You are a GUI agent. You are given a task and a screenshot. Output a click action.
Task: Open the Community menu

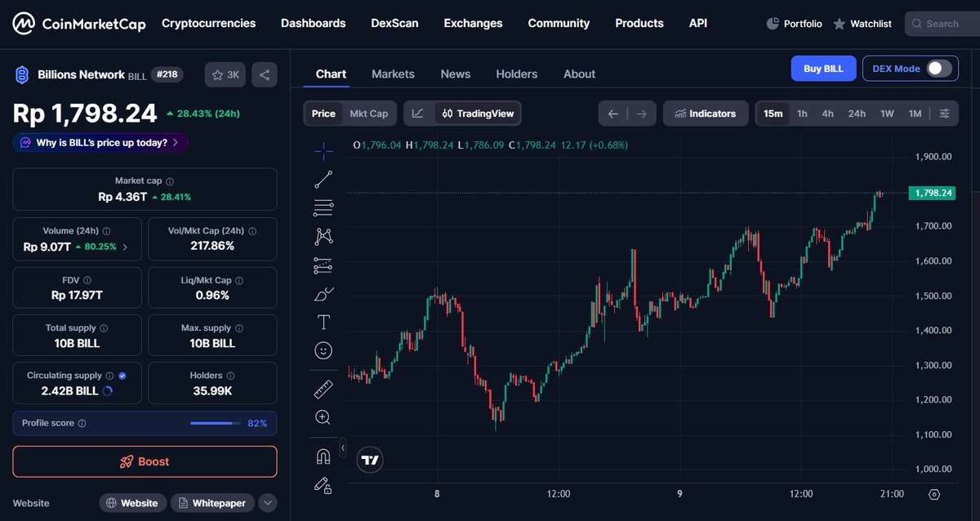coord(559,24)
